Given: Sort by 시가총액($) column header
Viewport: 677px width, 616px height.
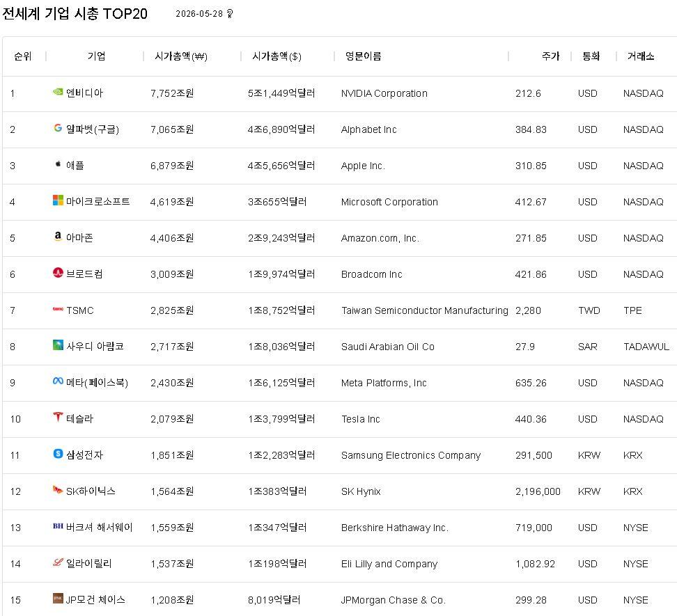Looking at the screenshot, I should click(277, 56).
